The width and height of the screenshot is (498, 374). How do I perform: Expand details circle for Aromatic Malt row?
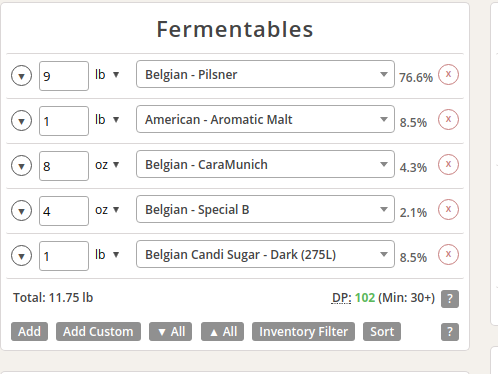click(22, 121)
